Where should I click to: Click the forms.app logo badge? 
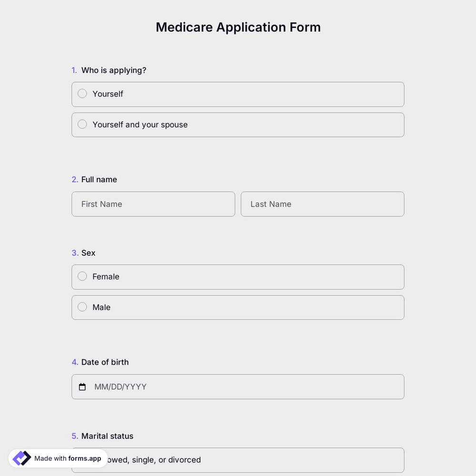(x=21, y=457)
